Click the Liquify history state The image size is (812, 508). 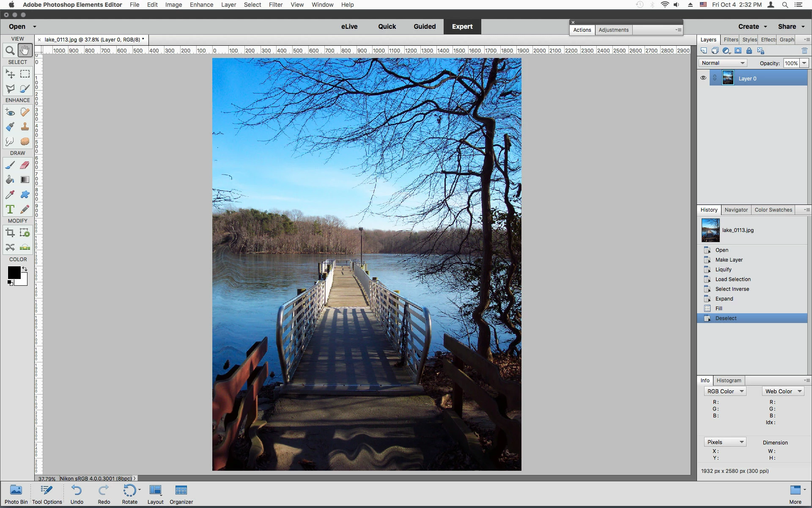point(723,270)
